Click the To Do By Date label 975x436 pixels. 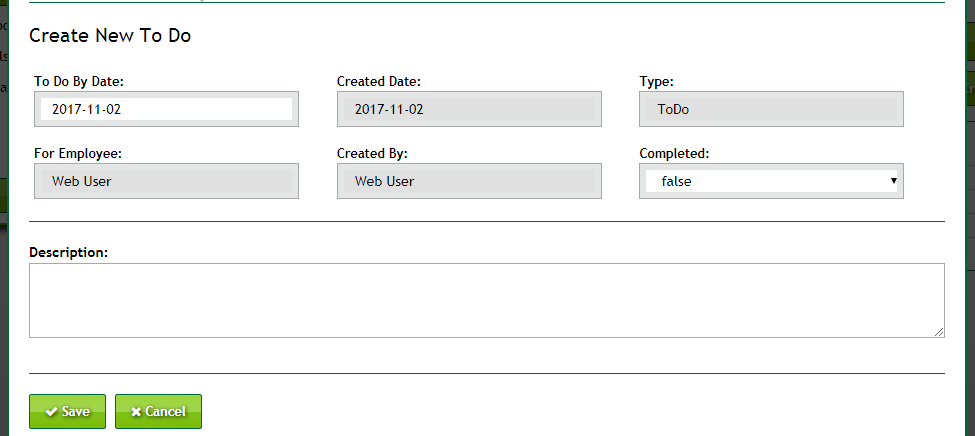tap(79, 81)
